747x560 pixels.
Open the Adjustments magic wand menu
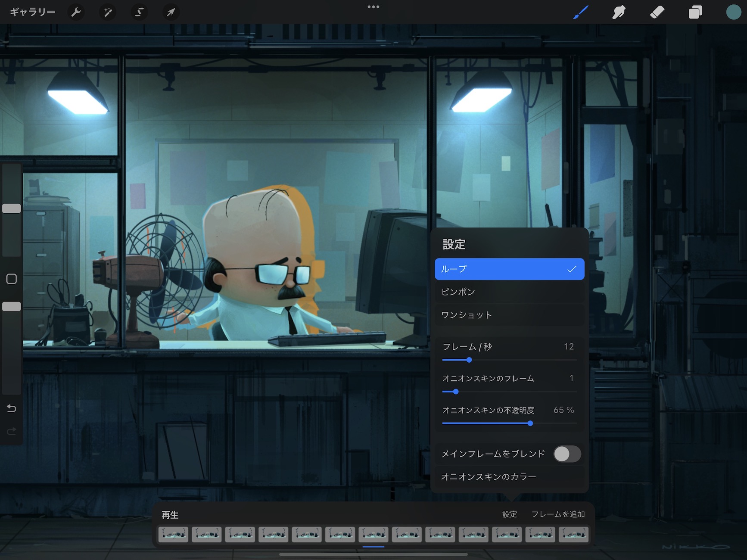click(107, 12)
